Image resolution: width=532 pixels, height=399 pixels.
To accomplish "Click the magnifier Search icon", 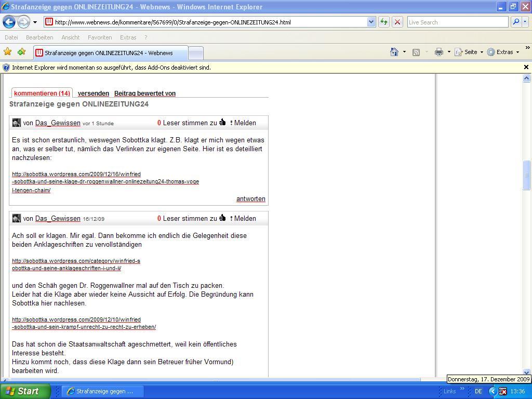I will [x=516, y=22].
